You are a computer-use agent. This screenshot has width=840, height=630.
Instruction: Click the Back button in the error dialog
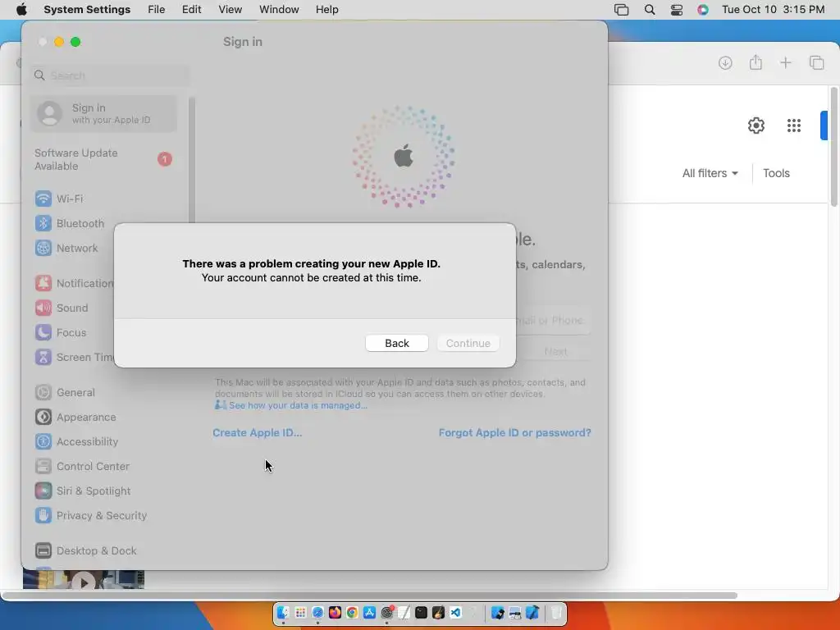396,343
